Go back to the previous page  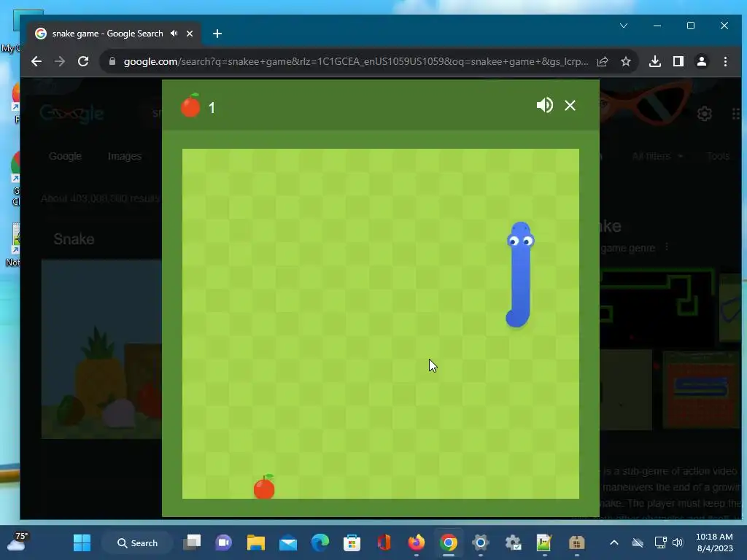point(36,61)
